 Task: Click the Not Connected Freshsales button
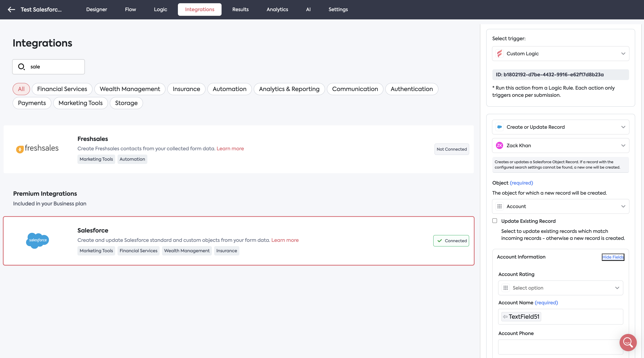point(452,149)
